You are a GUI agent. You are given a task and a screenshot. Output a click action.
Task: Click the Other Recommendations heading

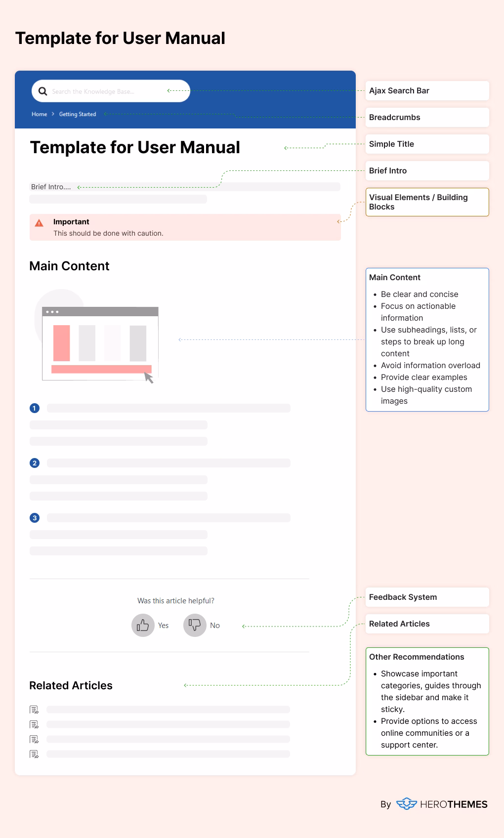[x=417, y=657]
